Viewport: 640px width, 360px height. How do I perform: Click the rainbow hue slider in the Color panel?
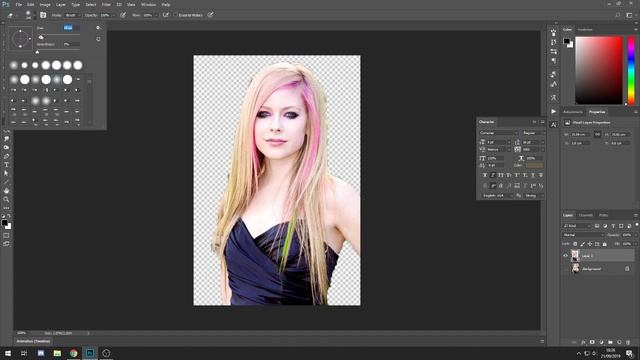point(631,70)
